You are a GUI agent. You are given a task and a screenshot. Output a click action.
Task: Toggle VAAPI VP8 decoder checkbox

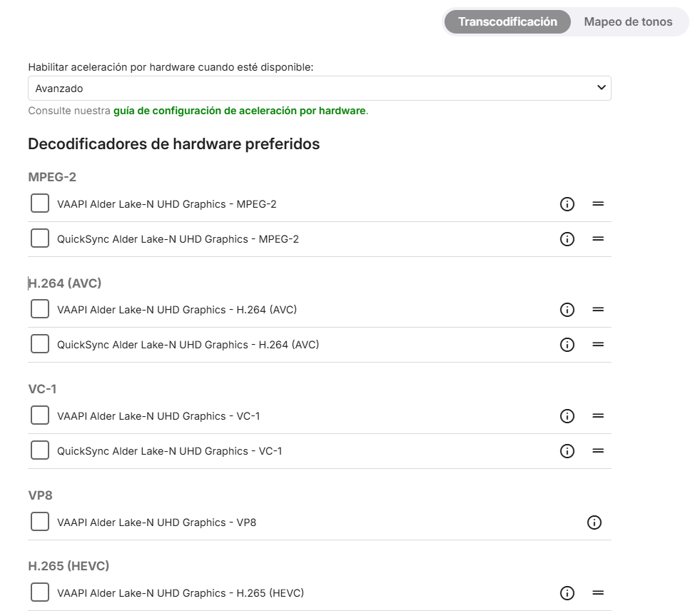tap(40, 522)
